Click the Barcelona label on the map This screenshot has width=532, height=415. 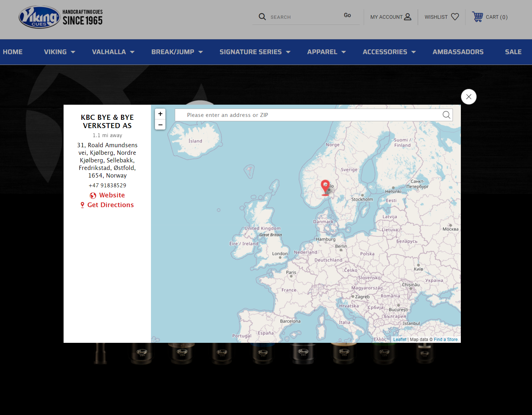click(290, 321)
